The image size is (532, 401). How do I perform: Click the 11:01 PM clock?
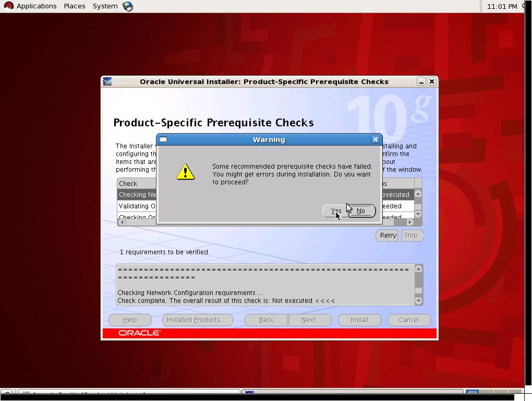tap(502, 6)
